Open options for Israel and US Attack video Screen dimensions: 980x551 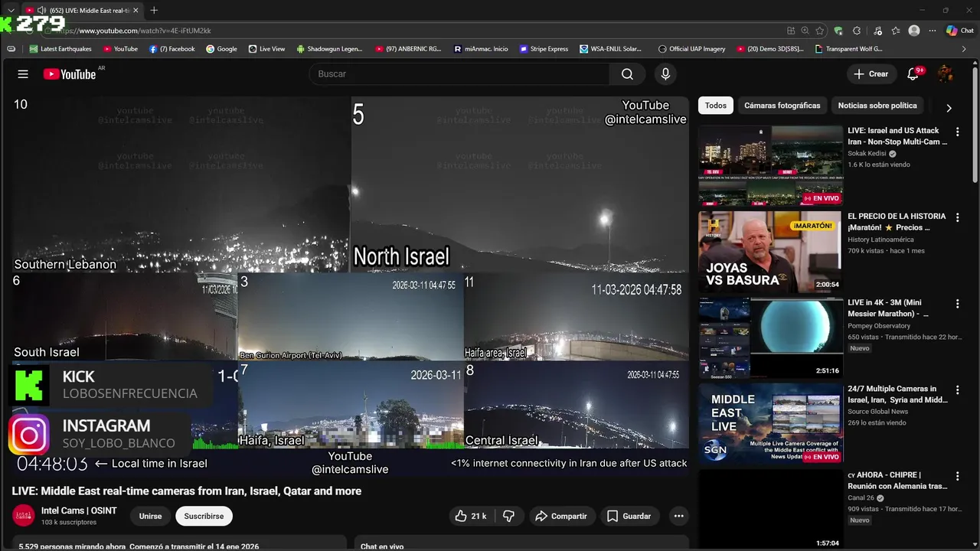coord(957,132)
